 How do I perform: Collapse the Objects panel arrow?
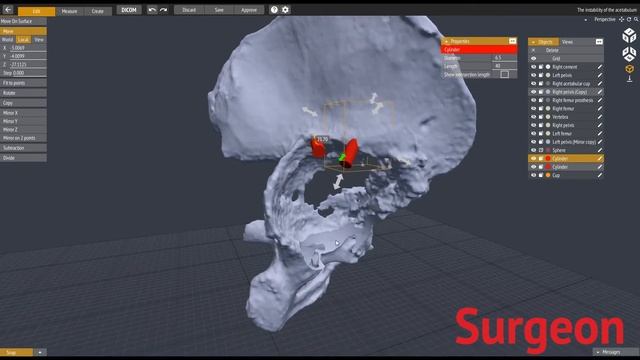(x=533, y=42)
